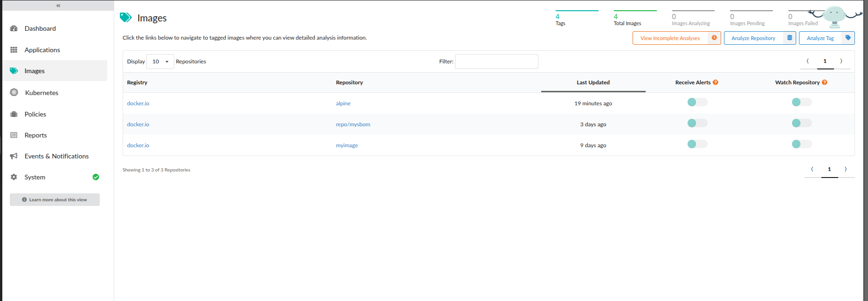
Task: Click the Kubernetes wheel icon in sidebar
Action: 14,92
